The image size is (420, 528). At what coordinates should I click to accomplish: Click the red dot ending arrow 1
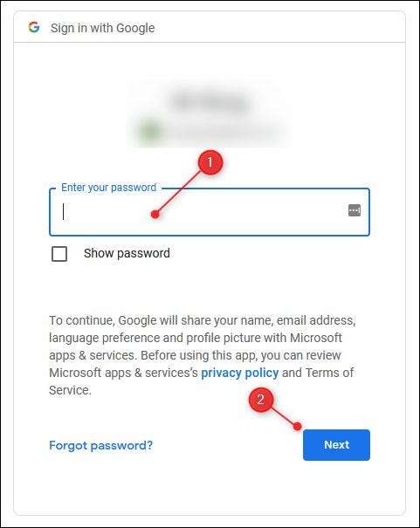(x=155, y=214)
